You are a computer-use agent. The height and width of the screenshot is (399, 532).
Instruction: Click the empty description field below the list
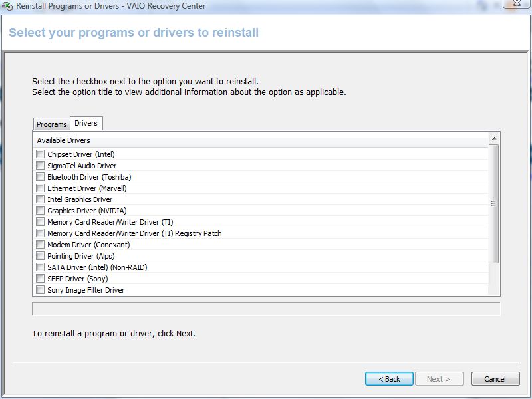coord(266,309)
